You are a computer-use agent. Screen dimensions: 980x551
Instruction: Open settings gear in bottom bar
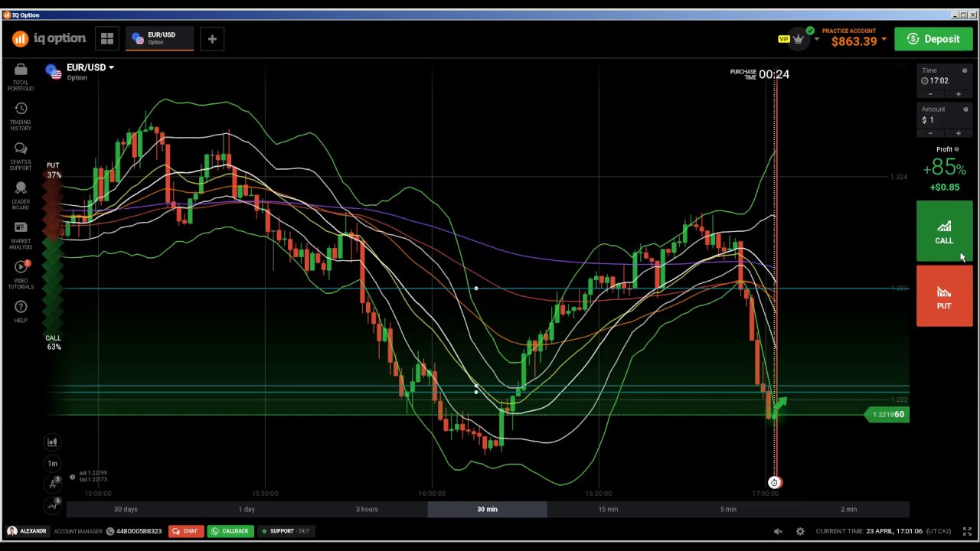click(800, 531)
